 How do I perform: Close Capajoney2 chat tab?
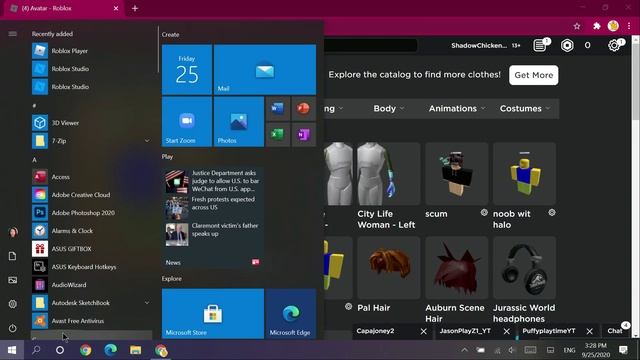(424, 331)
